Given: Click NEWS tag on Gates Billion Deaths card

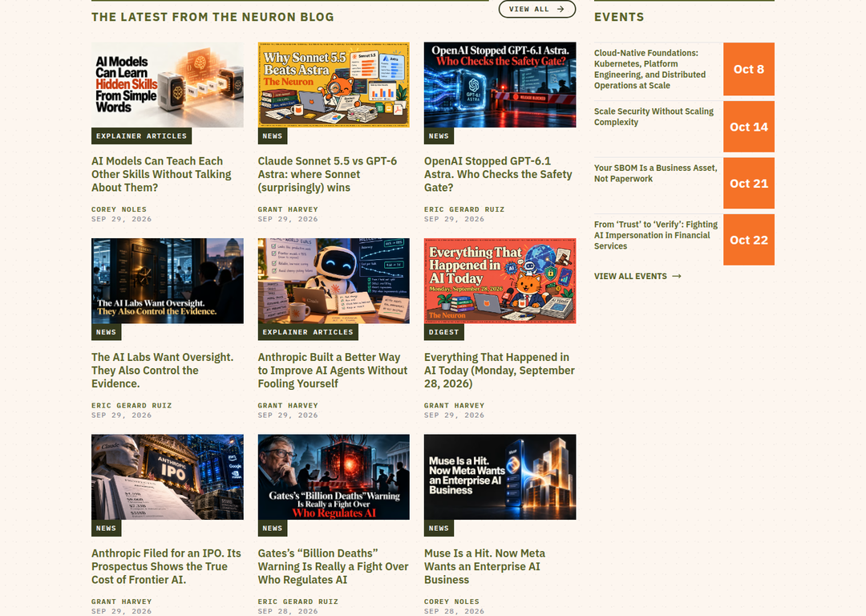Looking at the screenshot, I should pyautogui.click(x=273, y=528).
